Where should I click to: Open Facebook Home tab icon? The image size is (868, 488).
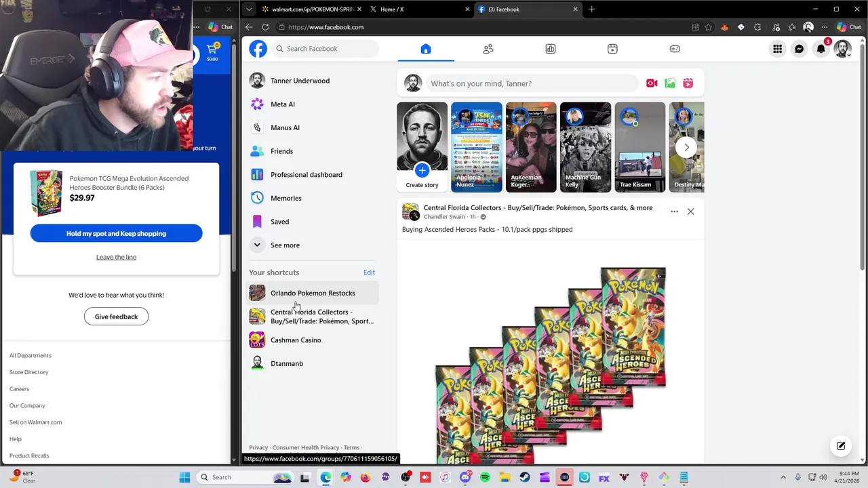pyautogui.click(x=425, y=49)
